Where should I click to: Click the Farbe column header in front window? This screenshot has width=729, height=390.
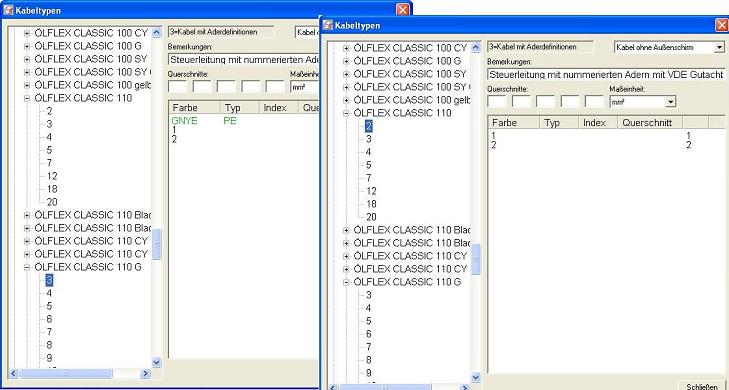(x=513, y=123)
